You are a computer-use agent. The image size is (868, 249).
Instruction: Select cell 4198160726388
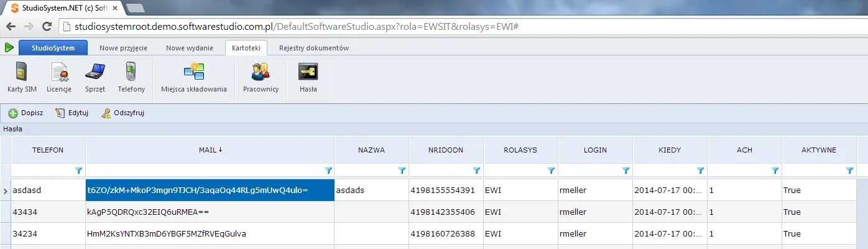coord(446,233)
